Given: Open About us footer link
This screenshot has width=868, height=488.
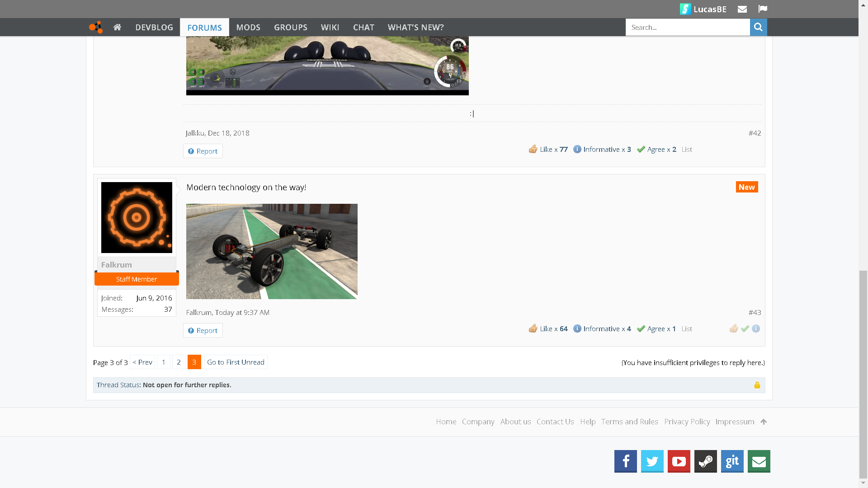Looking at the screenshot, I should tap(515, 422).
